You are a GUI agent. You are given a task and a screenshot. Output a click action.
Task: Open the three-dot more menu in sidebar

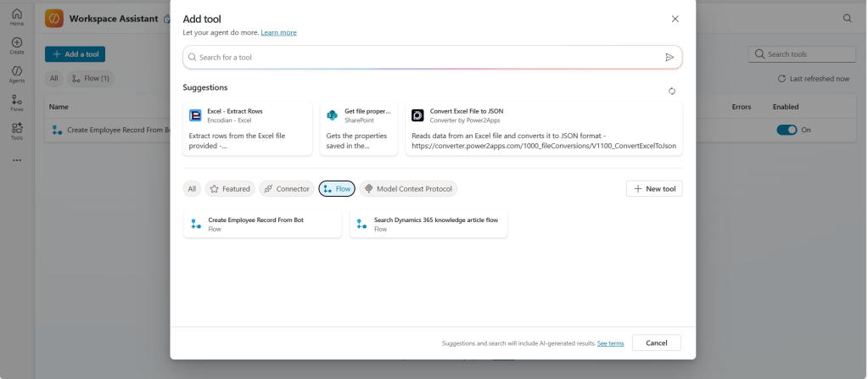16,159
